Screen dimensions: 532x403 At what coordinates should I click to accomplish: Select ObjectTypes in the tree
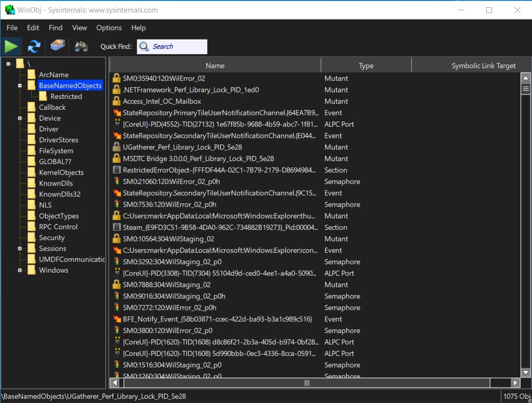(x=59, y=216)
